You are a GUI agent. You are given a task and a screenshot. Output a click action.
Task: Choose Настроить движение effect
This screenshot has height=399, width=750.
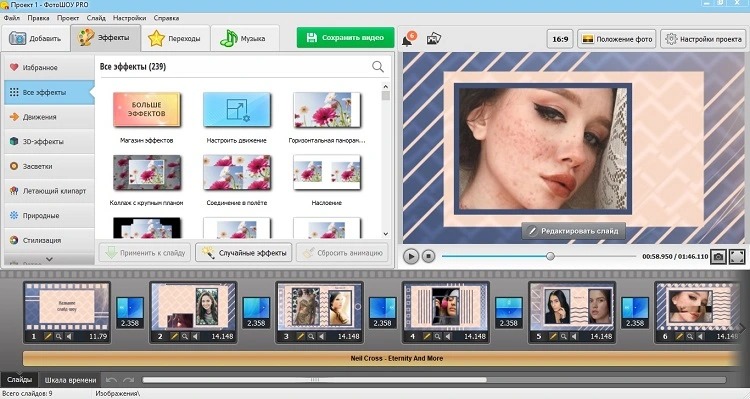click(237, 110)
